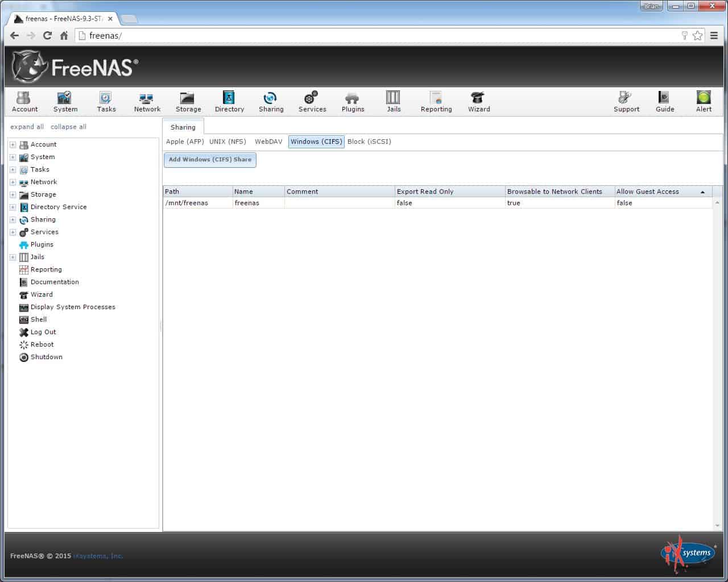Click the FreeNAS logo

click(75, 67)
